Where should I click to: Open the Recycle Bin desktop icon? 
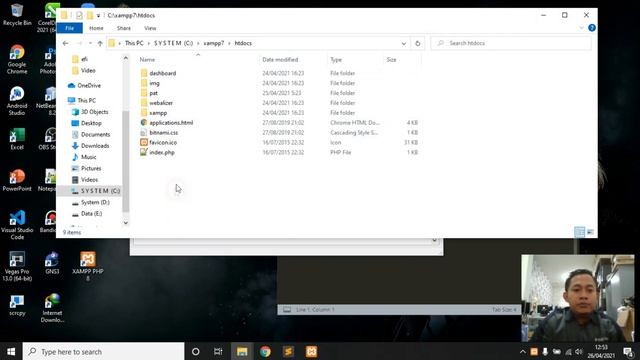[x=17, y=14]
